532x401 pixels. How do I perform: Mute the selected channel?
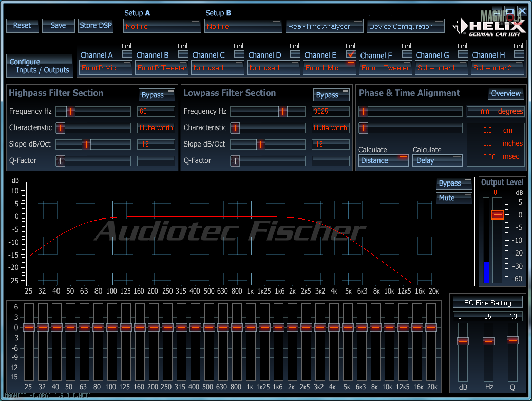(x=454, y=198)
